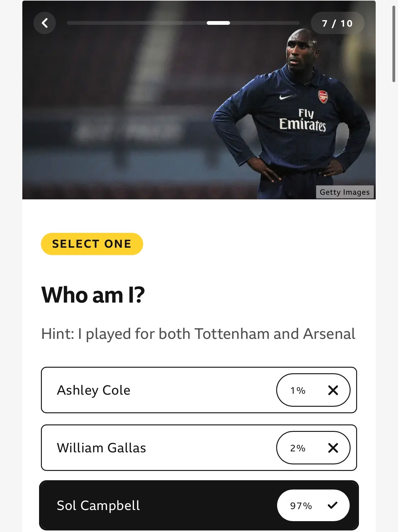Click the "Who am I?" heading

[93, 295]
